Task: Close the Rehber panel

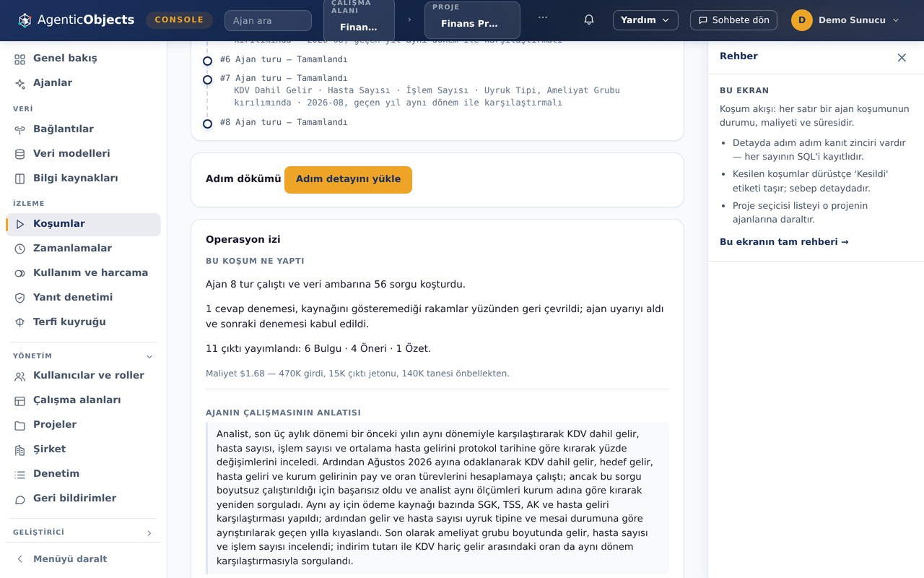Action: click(x=902, y=58)
